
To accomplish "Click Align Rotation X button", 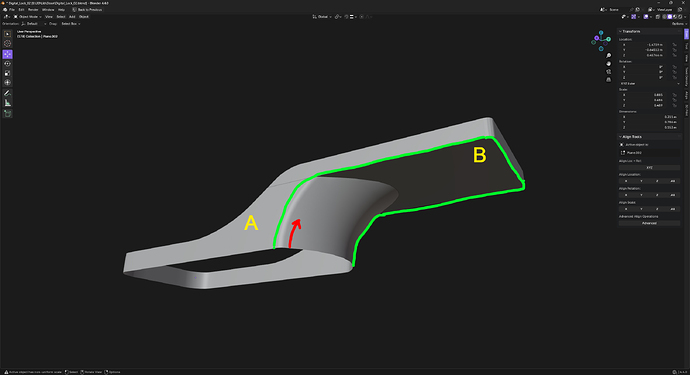I will point(626,195).
